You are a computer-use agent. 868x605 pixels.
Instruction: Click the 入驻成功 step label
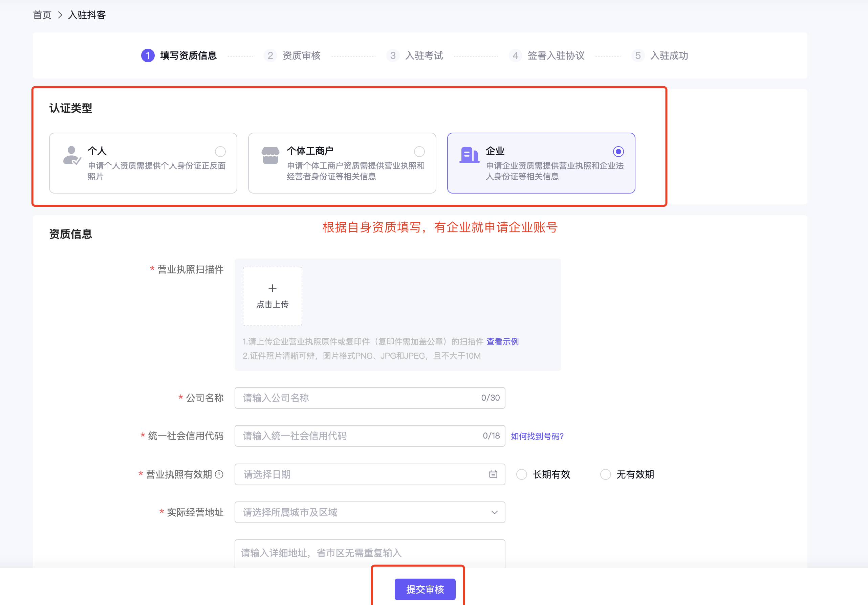[x=669, y=55]
